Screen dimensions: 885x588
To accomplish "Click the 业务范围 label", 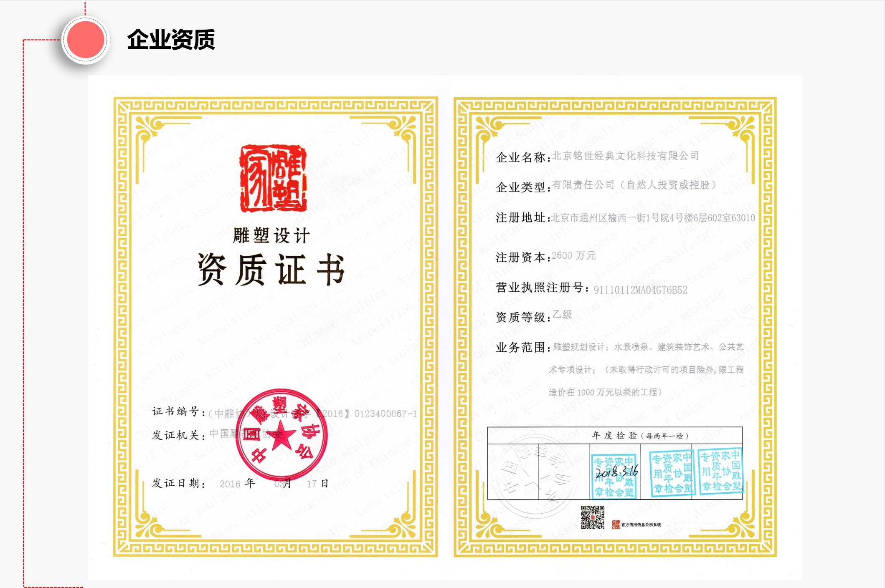I will click(520, 347).
